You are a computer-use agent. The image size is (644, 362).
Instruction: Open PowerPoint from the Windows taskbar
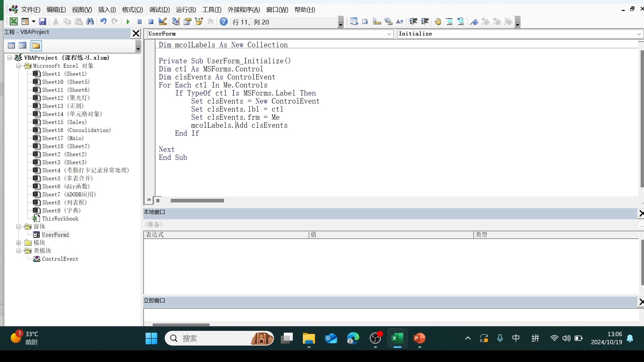pos(419,339)
